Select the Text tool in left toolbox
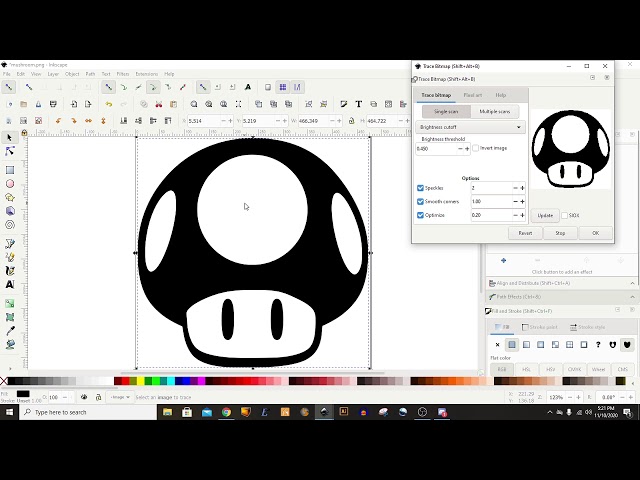Screen dimensions: 640x480 pyautogui.click(x=10, y=284)
